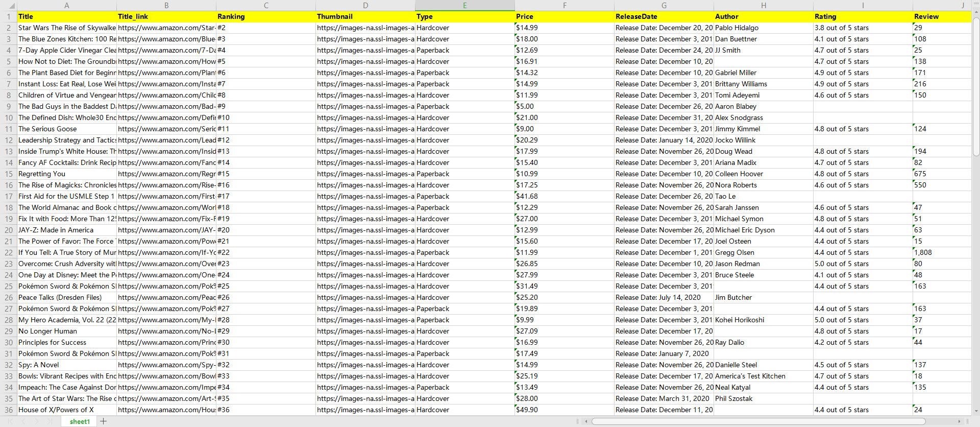Select column F header
Screen dimensions: 980x427
[x=565, y=5]
